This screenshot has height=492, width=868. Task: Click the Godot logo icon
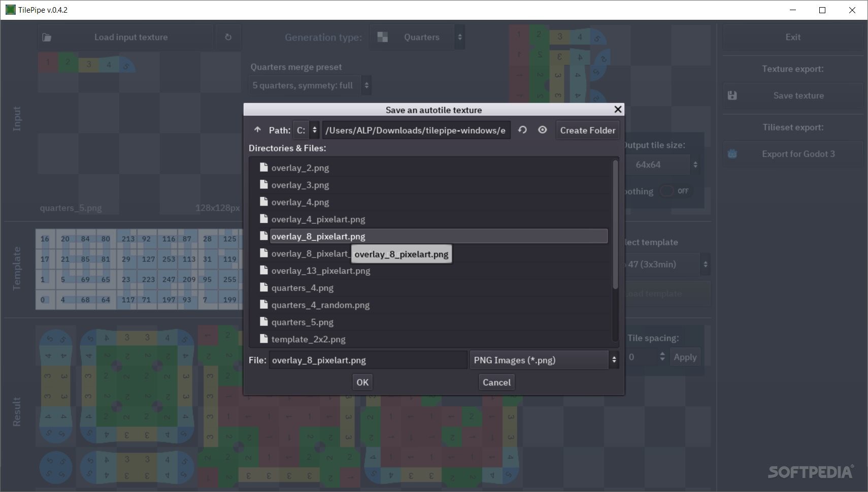[x=732, y=154]
